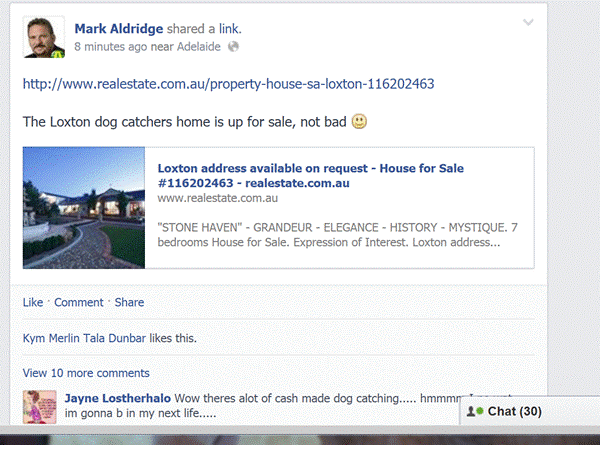Expand View 10 more comments
The width and height of the screenshot is (600, 457).
pyautogui.click(x=86, y=373)
